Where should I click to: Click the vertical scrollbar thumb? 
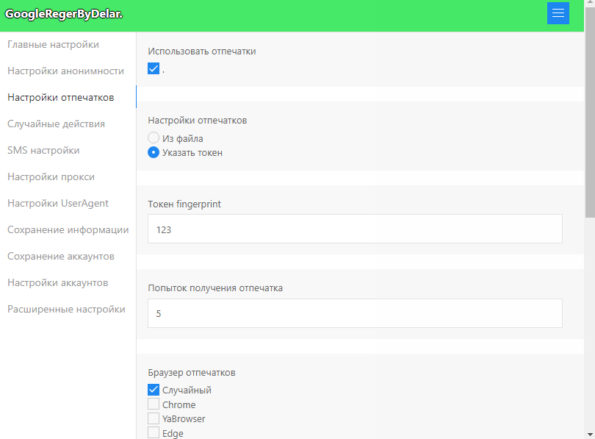click(590, 112)
